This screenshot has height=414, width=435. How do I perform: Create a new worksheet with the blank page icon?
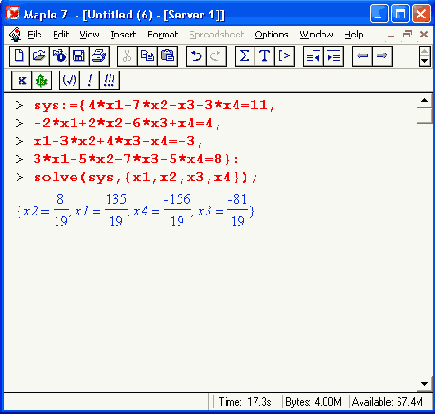(x=19, y=56)
